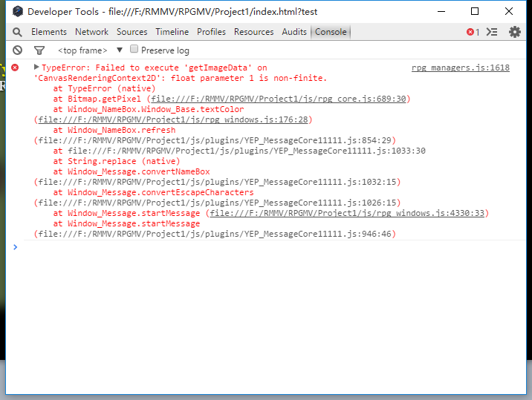Open the Elements tab
Viewport: 532px width, 400px height.
click(x=49, y=32)
